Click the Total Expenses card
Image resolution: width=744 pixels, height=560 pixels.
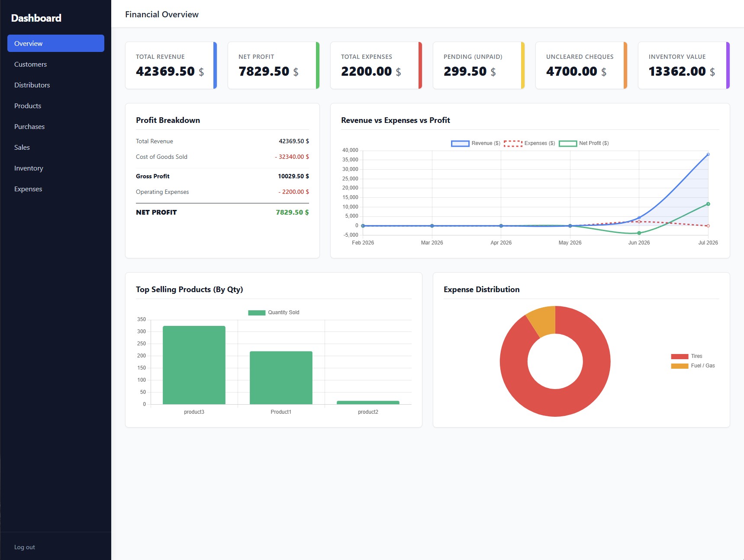coord(376,65)
